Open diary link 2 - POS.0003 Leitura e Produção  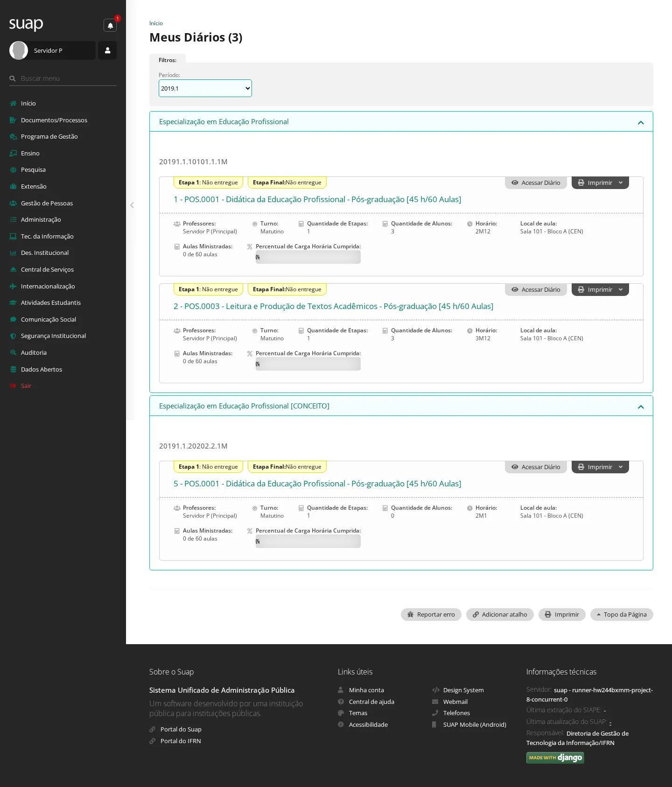pyautogui.click(x=333, y=306)
